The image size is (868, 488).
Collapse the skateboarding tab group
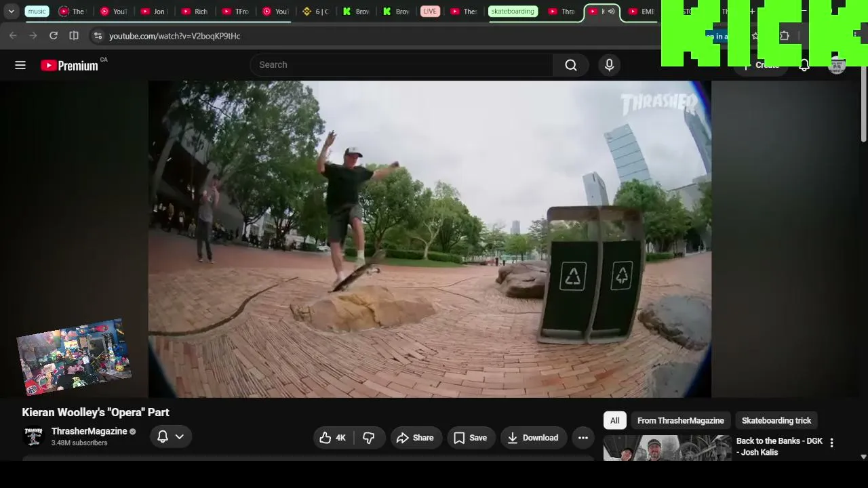pos(512,12)
